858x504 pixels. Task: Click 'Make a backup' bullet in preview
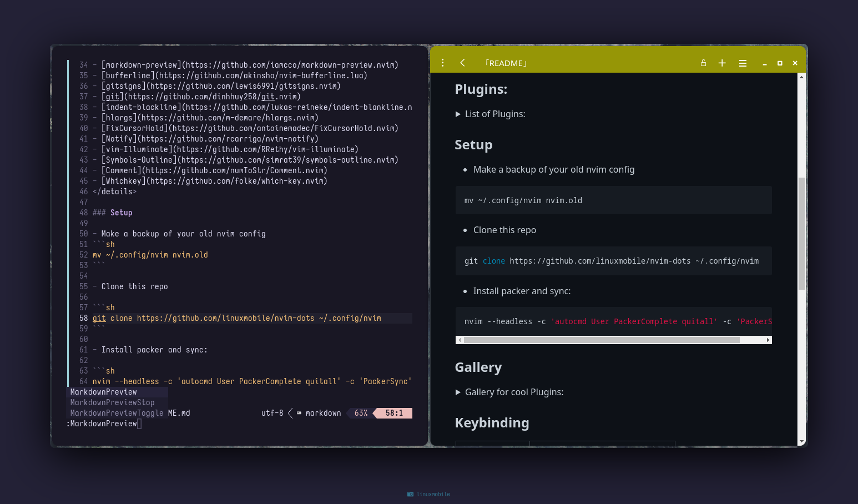553,170
